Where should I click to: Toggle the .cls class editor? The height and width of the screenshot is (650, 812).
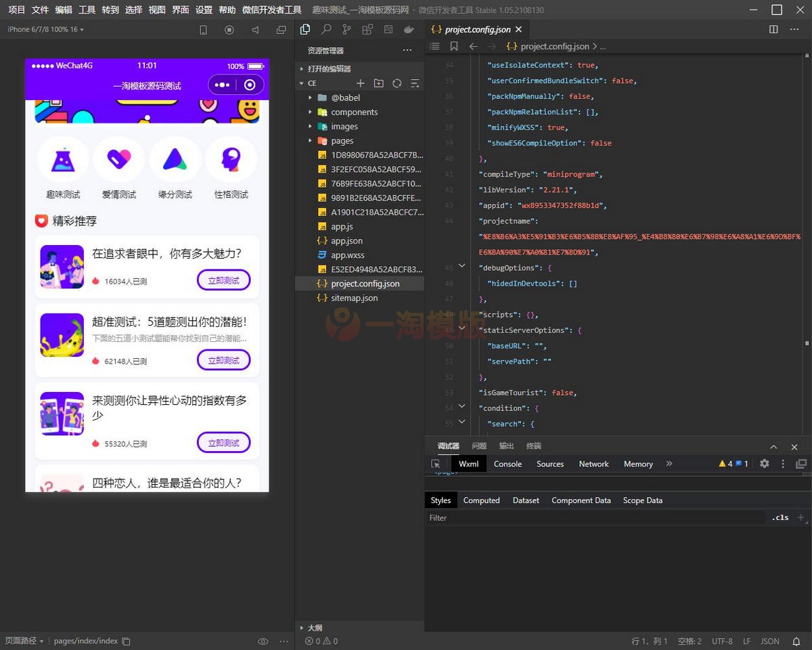point(780,517)
